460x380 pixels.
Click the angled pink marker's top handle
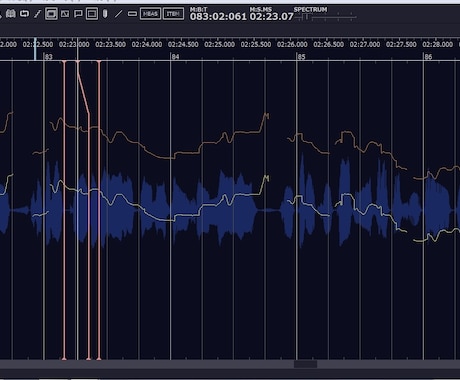coord(78,62)
